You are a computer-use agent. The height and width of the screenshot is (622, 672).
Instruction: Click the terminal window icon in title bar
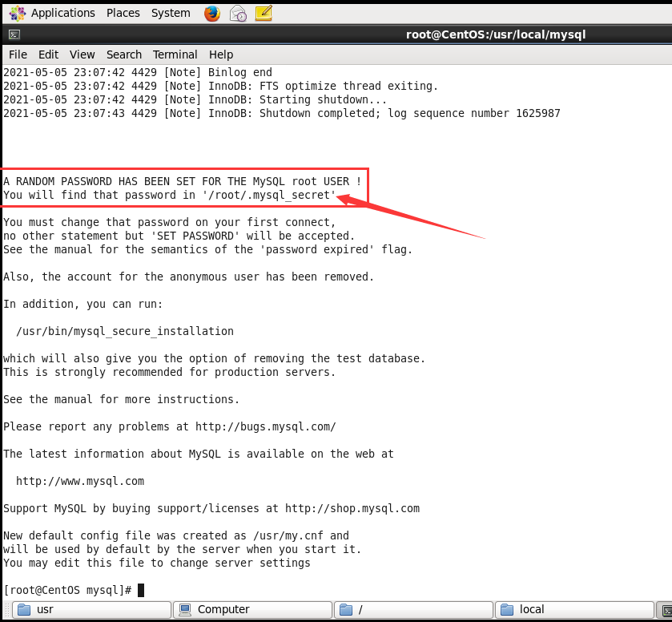click(x=14, y=34)
